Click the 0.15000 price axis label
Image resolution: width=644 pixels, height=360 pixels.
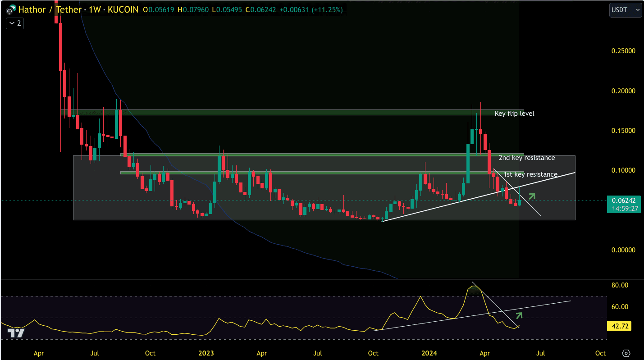coord(623,131)
